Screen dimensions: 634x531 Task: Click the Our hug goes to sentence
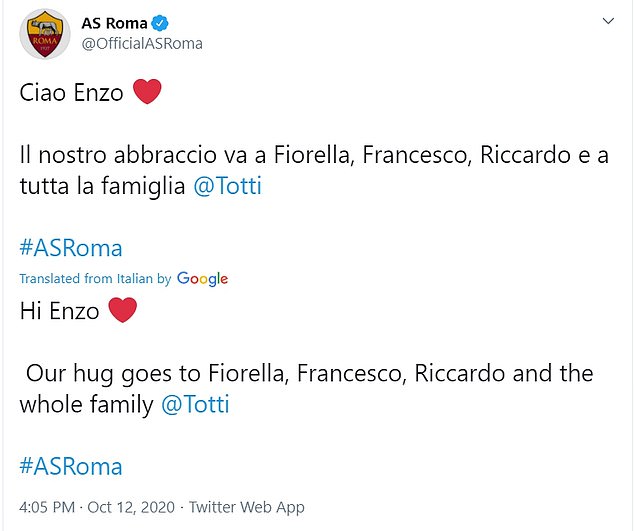(x=306, y=389)
